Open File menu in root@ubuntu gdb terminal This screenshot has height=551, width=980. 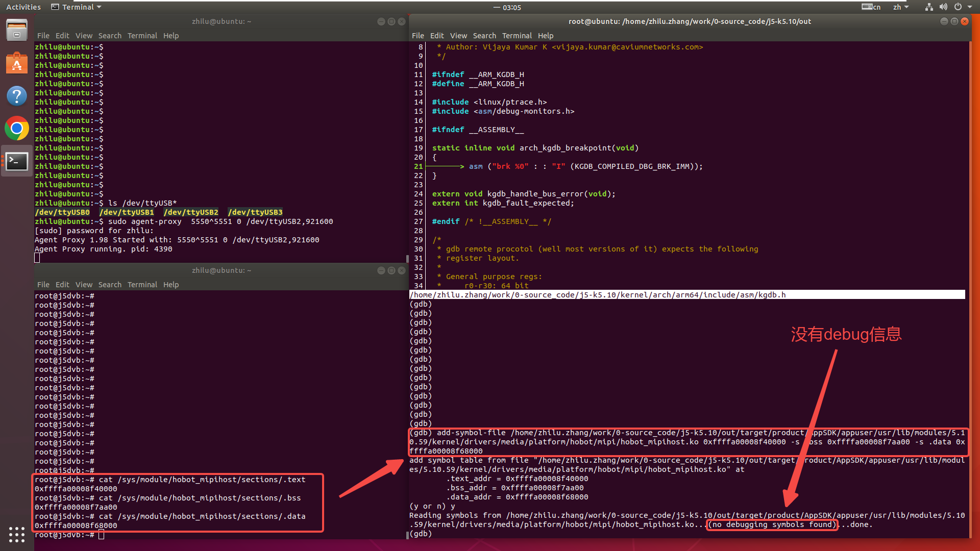418,36
